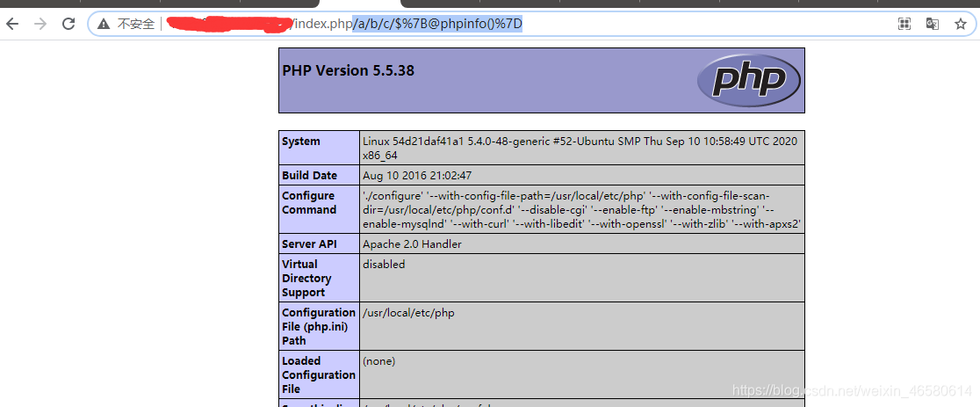
Task: Click the './configure' command value text
Action: (582, 209)
